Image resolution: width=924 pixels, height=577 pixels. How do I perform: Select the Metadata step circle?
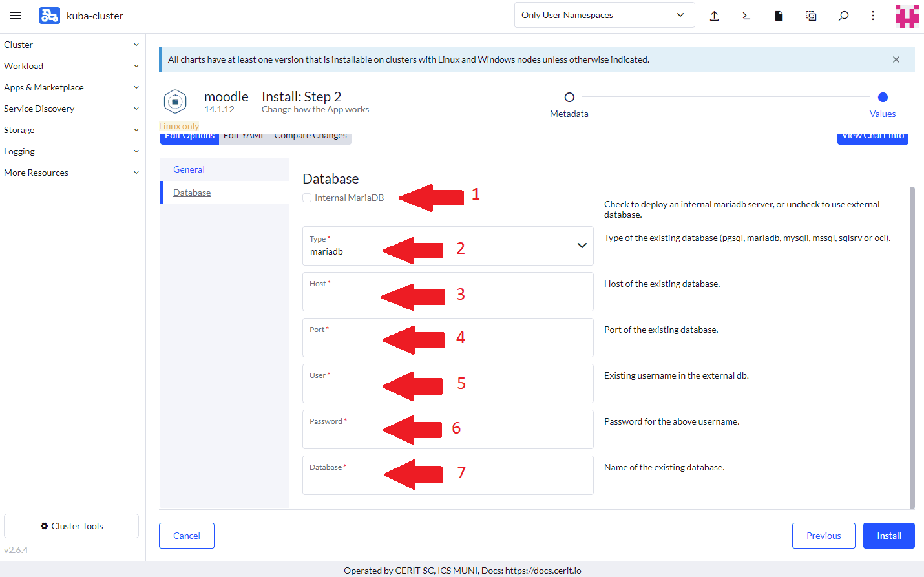(x=569, y=98)
